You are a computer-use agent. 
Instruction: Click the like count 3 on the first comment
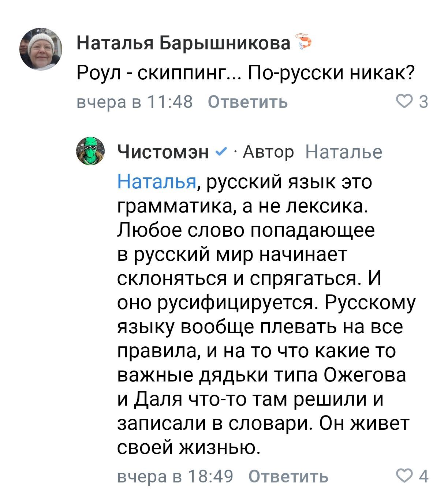423,102
